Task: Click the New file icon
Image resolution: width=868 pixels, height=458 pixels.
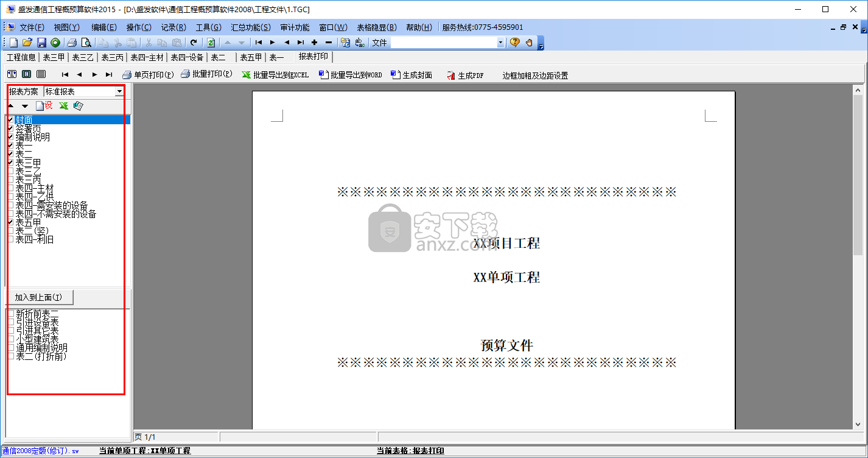Action: pyautogui.click(x=13, y=43)
